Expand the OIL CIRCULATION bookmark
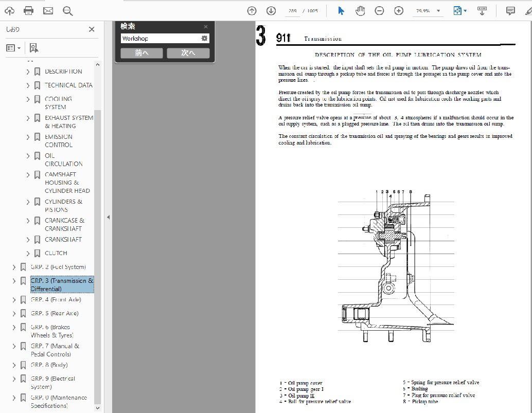 [28, 156]
